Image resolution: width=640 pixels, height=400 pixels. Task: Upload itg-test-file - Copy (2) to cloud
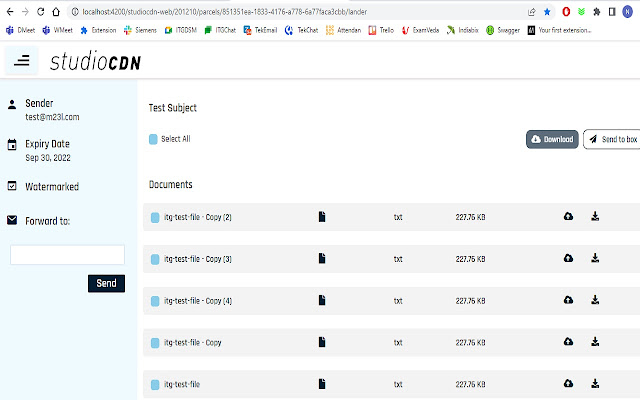click(568, 216)
